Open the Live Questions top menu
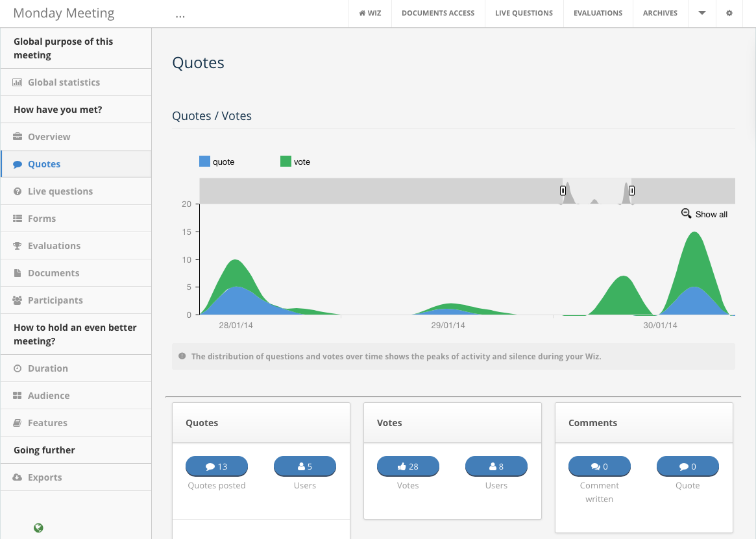756x539 pixels. point(524,13)
